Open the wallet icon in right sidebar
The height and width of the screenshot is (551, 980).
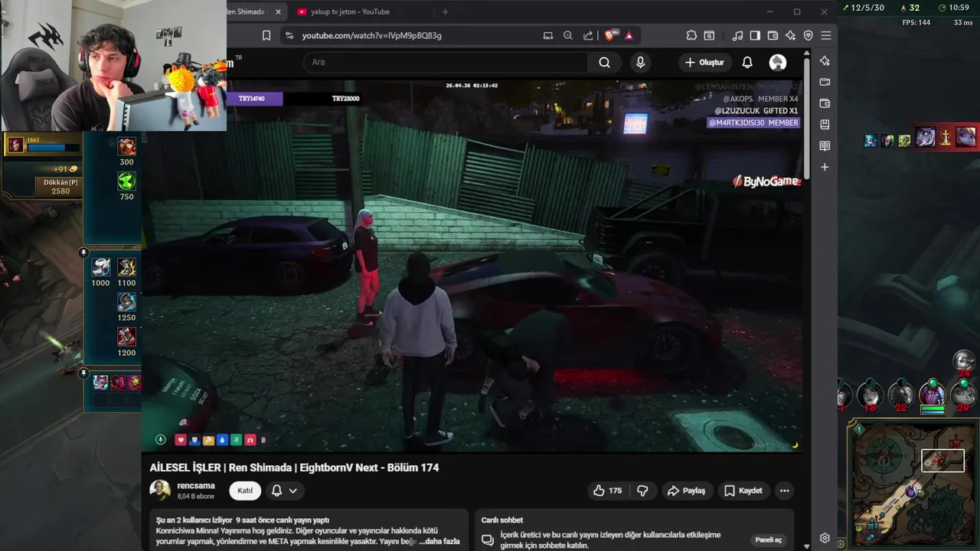825,103
